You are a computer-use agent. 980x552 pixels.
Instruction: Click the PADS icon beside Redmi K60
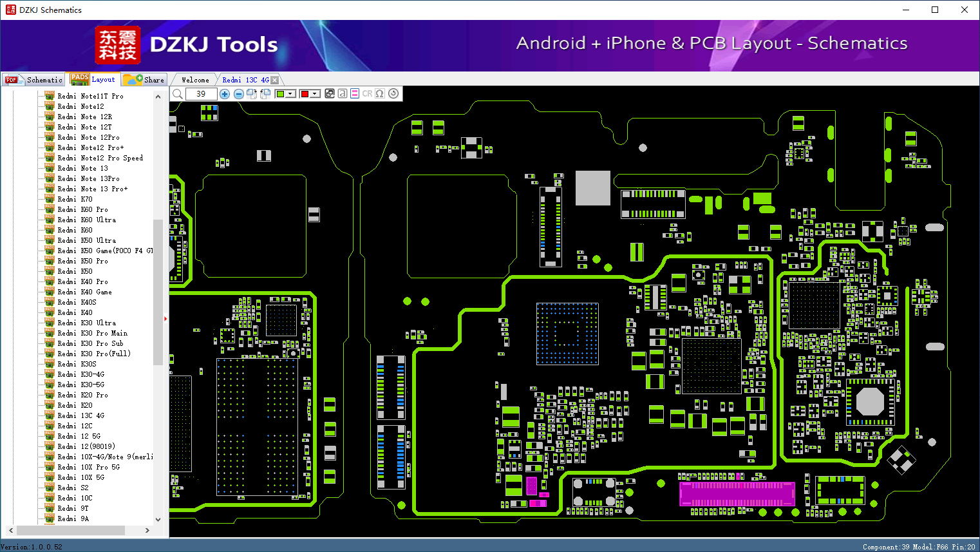tap(50, 229)
